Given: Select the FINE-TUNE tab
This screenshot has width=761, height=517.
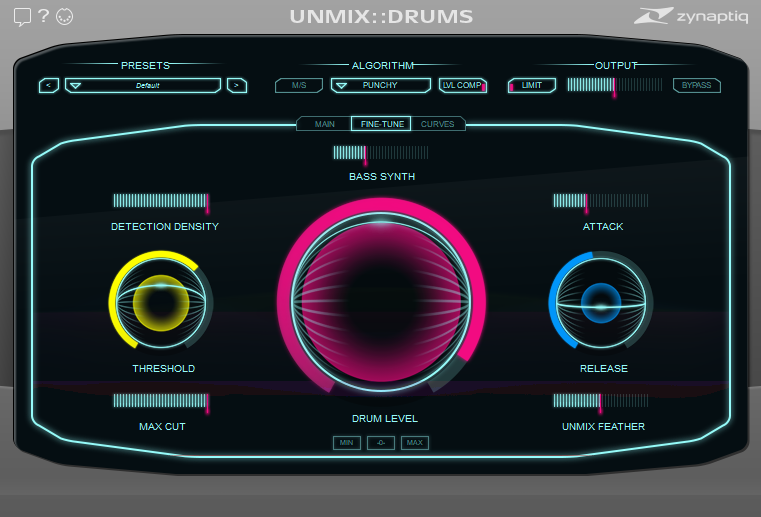Looking at the screenshot, I should click(381, 124).
